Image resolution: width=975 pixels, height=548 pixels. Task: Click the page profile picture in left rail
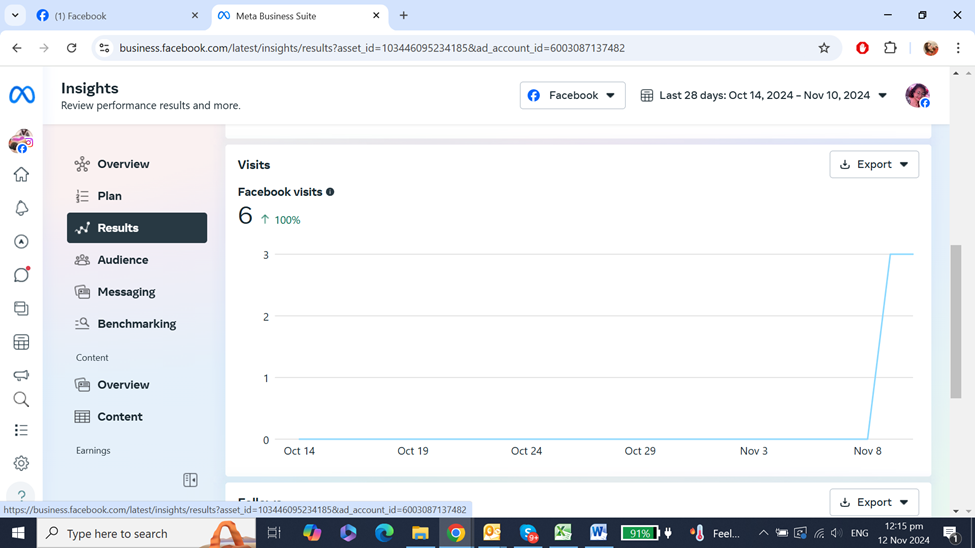[21, 141]
